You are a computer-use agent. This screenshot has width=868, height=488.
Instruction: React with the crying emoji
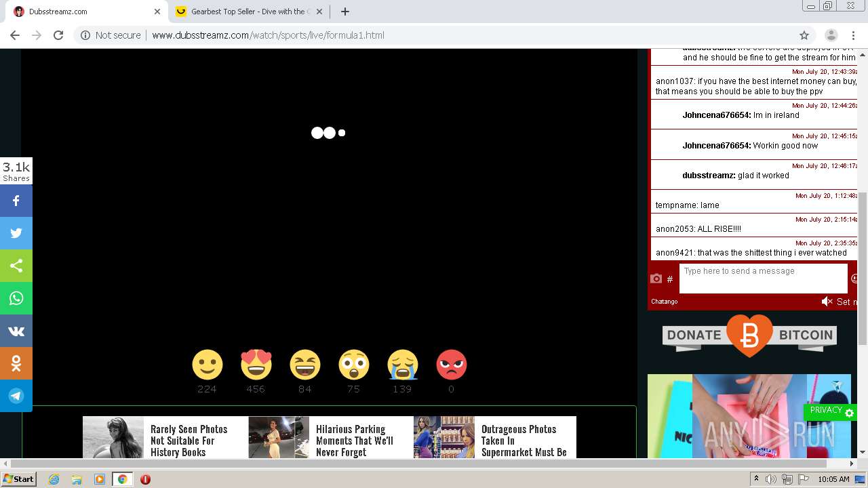[403, 365]
